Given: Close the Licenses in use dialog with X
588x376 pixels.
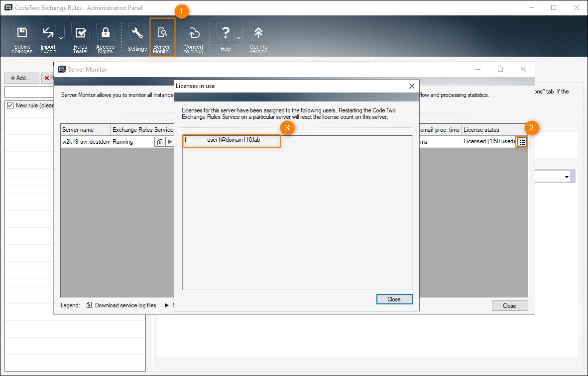Looking at the screenshot, I should click(411, 86).
